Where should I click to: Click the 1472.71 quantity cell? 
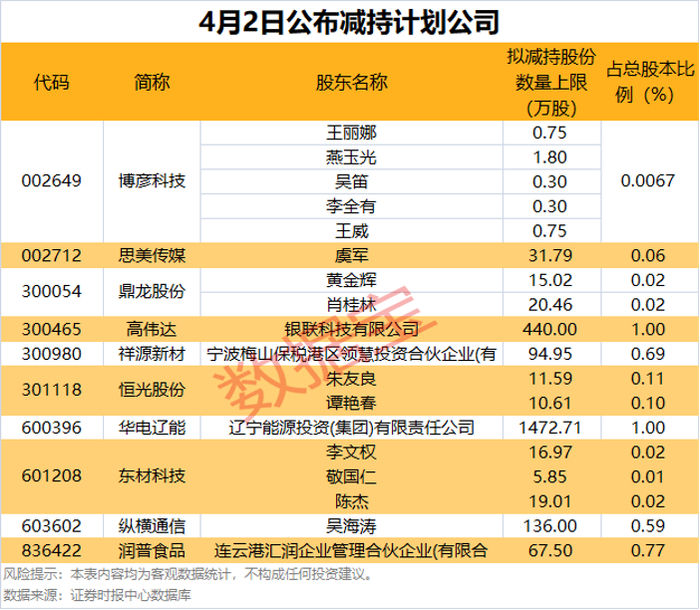click(550, 428)
